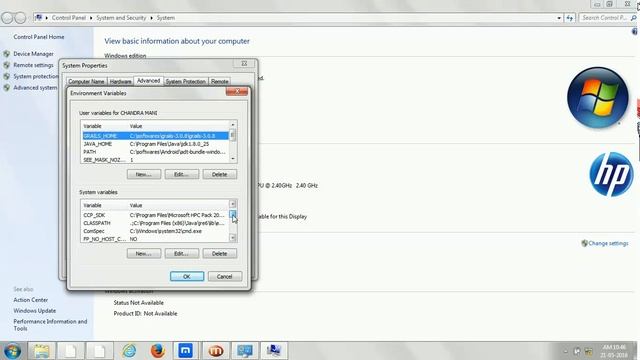640x360 pixels.
Task: Select the PATH user variable row
Action: pos(155,152)
